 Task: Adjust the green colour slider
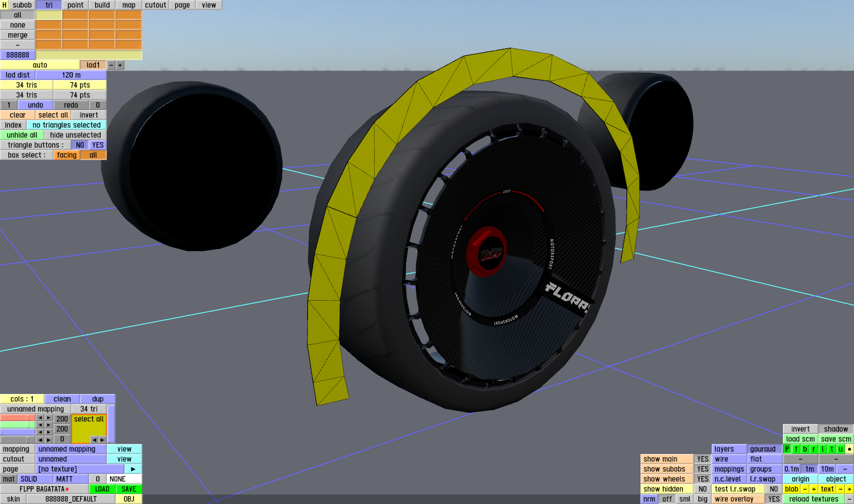pyautogui.click(x=18, y=425)
